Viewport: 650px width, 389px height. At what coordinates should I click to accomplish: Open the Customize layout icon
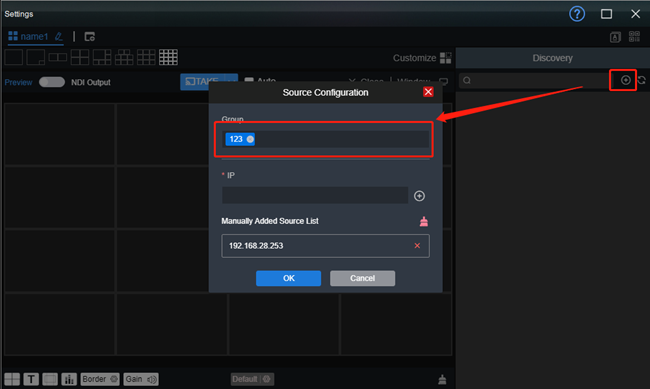446,58
